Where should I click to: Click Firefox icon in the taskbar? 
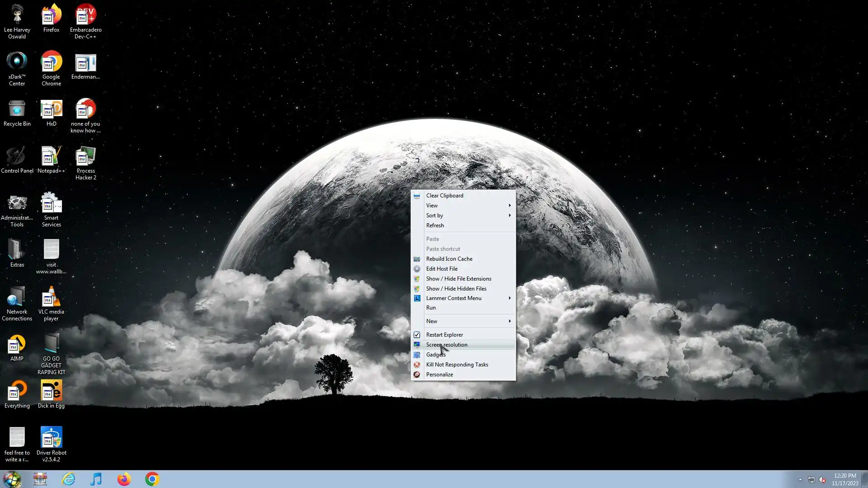124,479
